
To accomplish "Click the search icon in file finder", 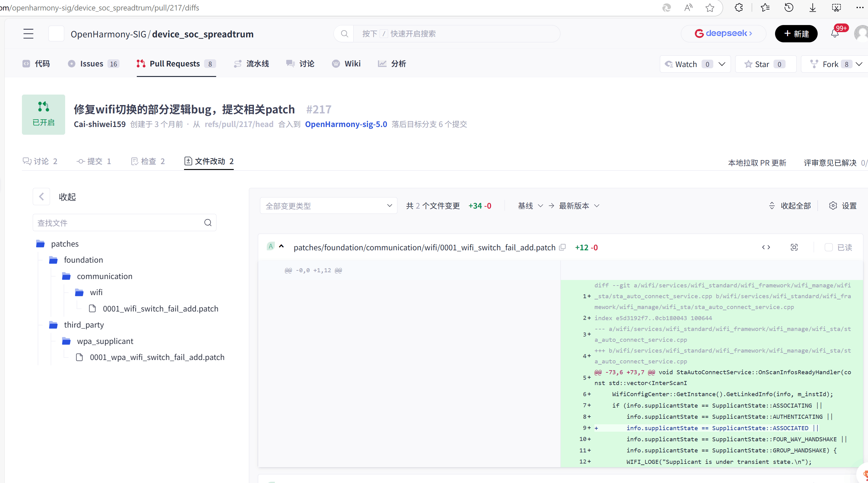I will [x=208, y=222].
